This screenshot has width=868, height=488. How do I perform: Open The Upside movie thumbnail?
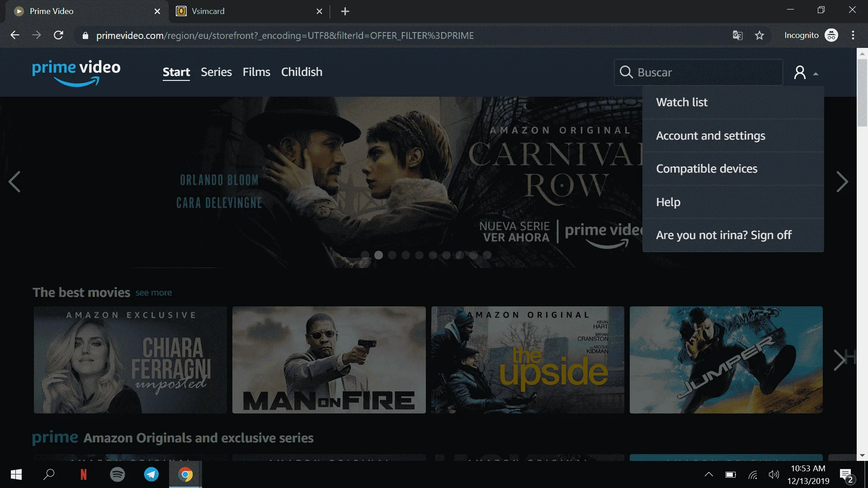(x=528, y=360)
